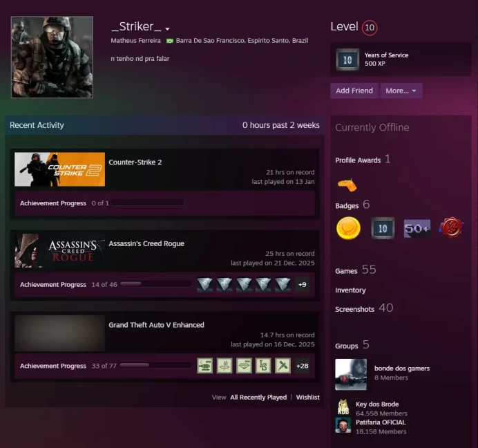The image size is (478, 448).
Task: Select the '0 hours past 2 weeks' text
Action: 281,125
